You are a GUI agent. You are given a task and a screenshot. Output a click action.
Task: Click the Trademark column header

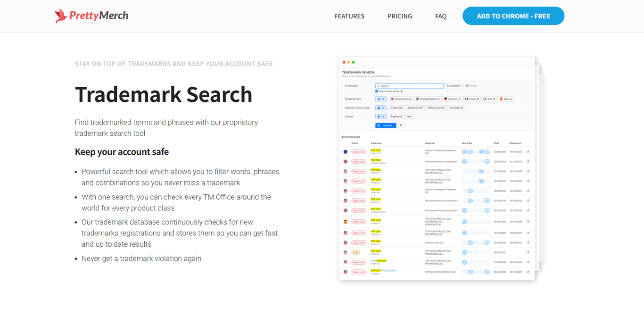[x=376, y=143]
